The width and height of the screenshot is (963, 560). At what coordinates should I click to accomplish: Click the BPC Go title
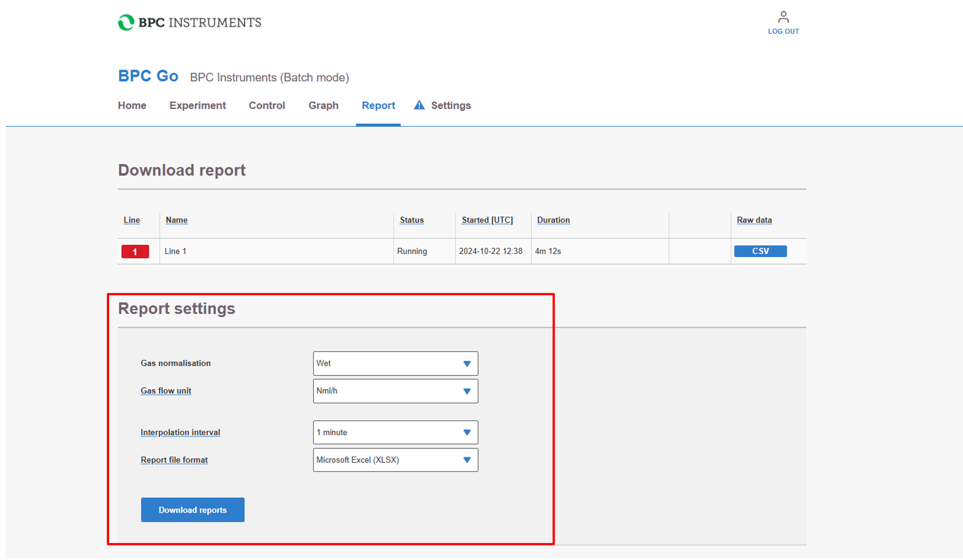click(x=148, y=76)
